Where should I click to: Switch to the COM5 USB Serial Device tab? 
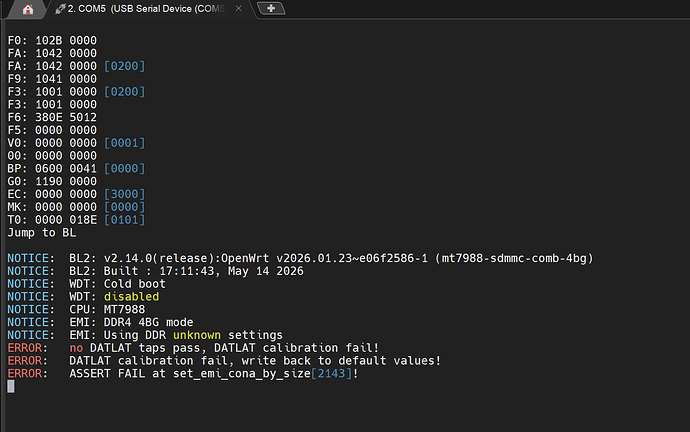tap(146, 9)
